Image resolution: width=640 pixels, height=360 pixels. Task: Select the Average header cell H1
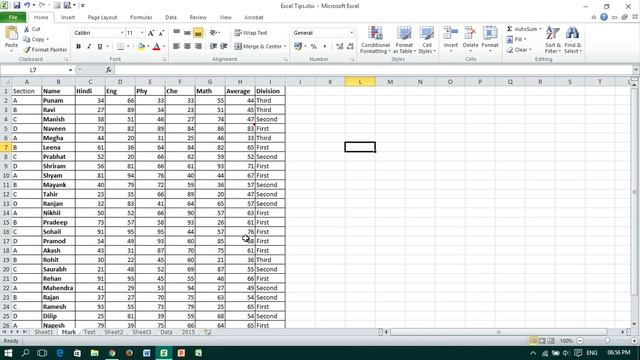pyautogui.click(x=240, y=91)
